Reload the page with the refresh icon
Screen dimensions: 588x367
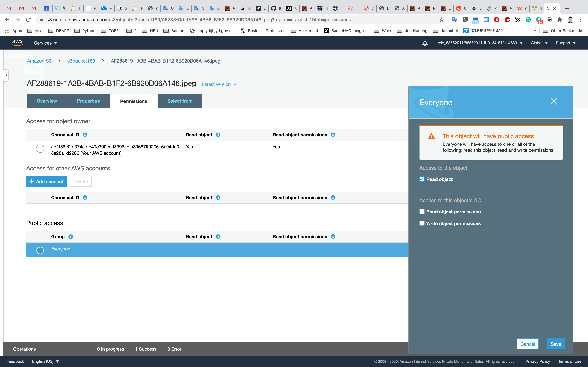(28, 20)
